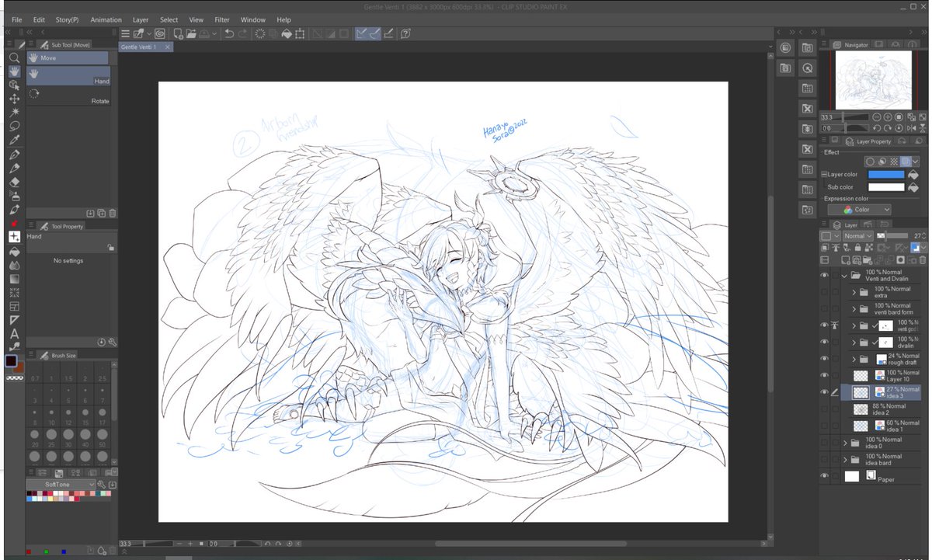Select the Operation object tool
The width and height of the screenshot is (932, 560).
coord(14,85)
